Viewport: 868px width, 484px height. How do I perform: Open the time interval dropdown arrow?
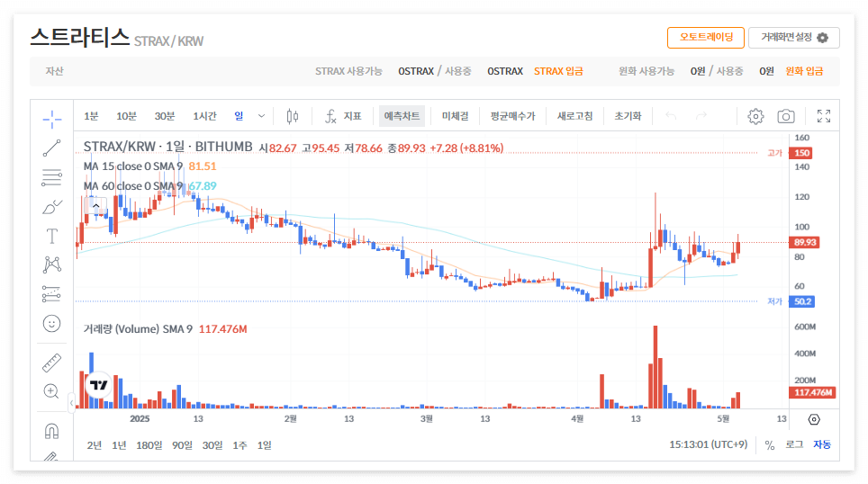point(261,116)
